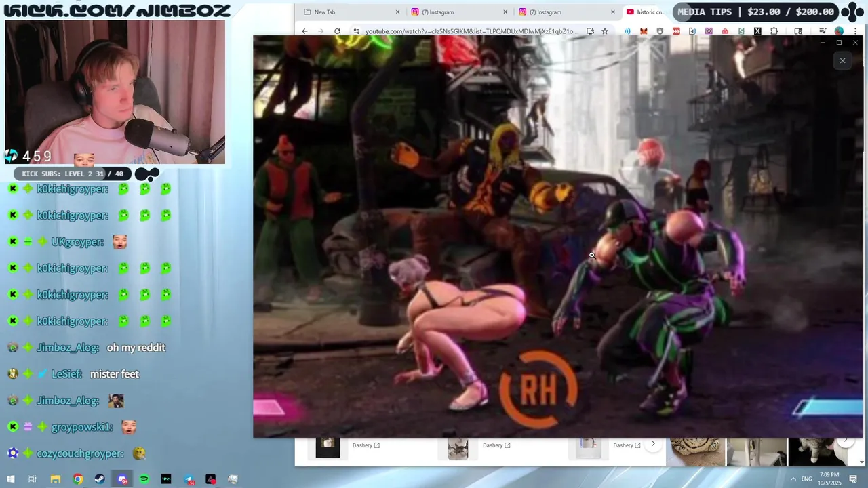Image resolution: width=868 pixels, height=488 pixels.
Task: Open the first Dashery product link
Action: 366,445
